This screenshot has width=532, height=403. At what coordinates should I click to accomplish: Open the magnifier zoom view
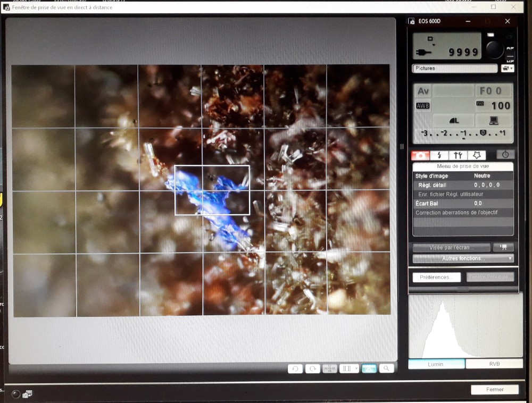[387, 368]
